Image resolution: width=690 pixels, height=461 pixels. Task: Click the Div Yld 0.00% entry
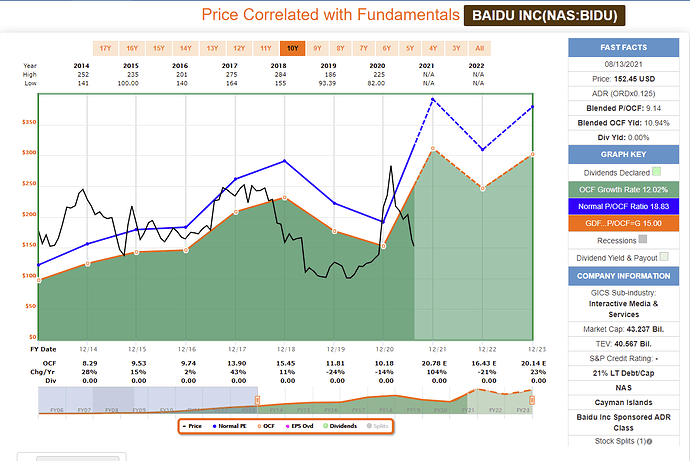(x=624, y=138)
